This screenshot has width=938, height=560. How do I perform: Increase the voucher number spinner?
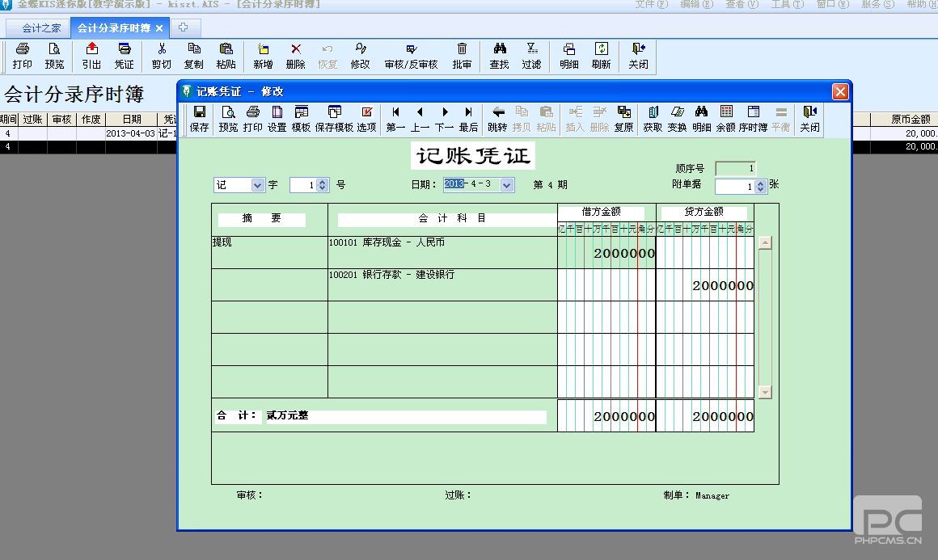(323, 182)
